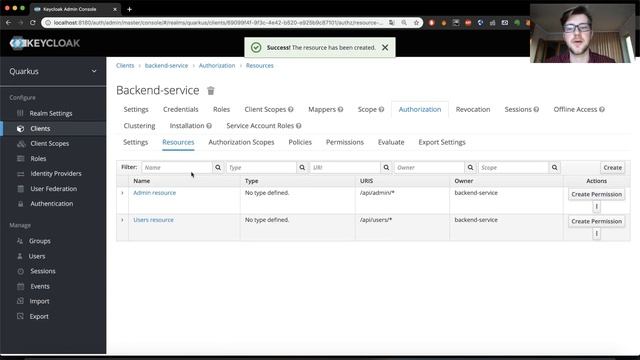The image size is (640, 360).
Task: Open Events in the sidebar
Action: [40, 286]
